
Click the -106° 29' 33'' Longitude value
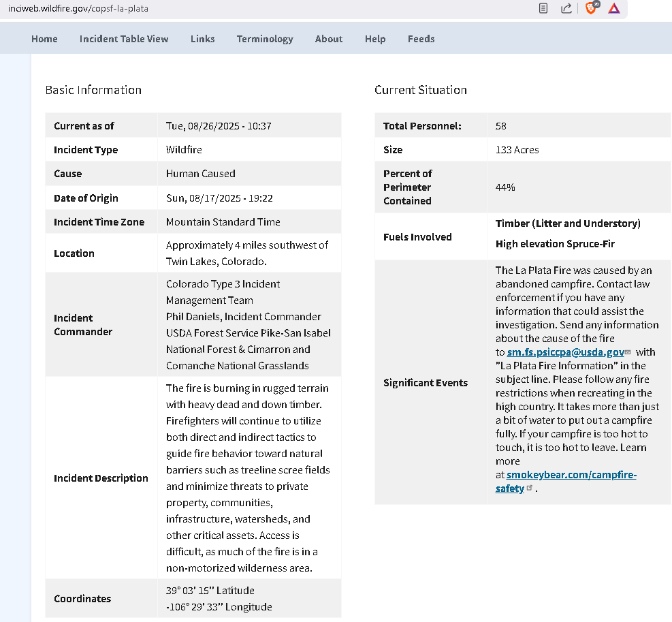(x=219, y=607)
